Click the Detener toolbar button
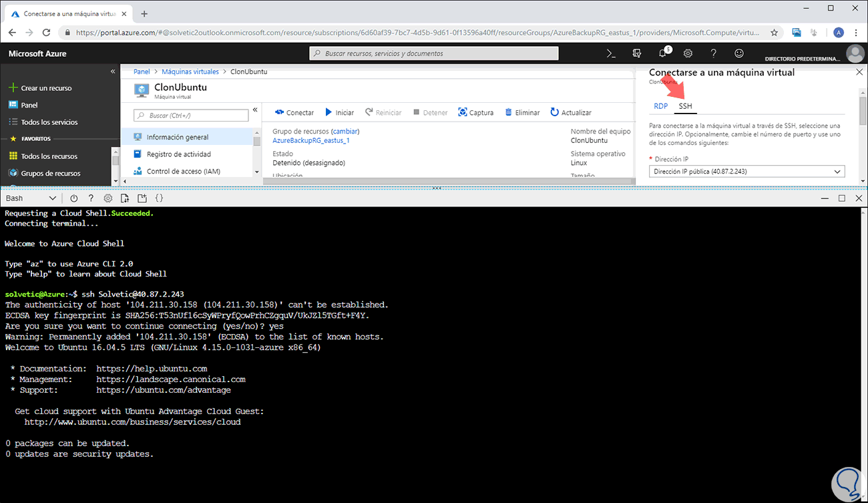This screenshot has width=868, height=503. 431,113
